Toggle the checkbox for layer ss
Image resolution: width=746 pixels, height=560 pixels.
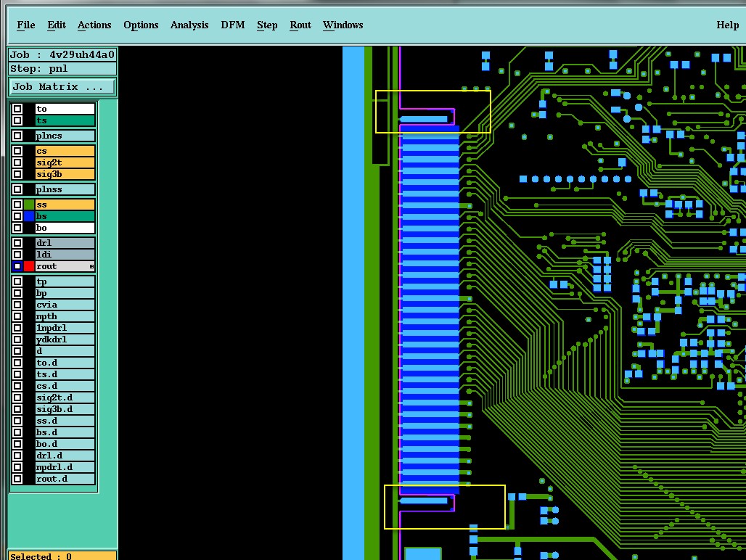tap(17, 205)
